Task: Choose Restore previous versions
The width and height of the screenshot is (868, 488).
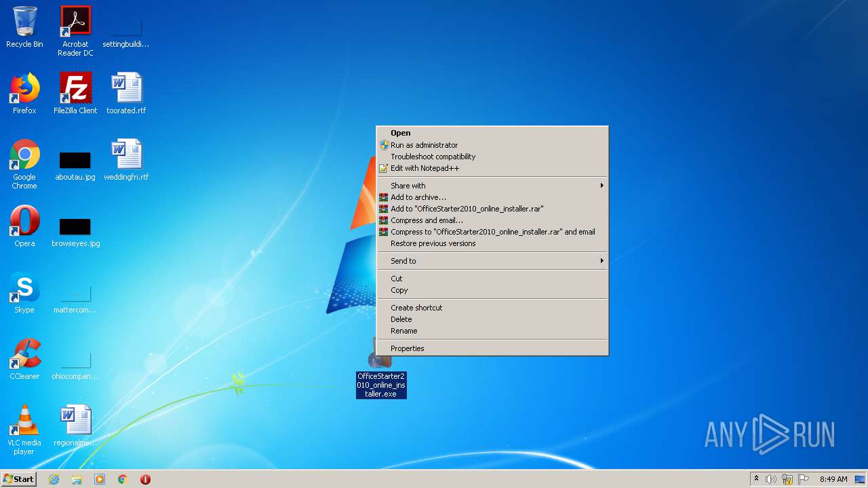Action: click(x=492, y=243)
